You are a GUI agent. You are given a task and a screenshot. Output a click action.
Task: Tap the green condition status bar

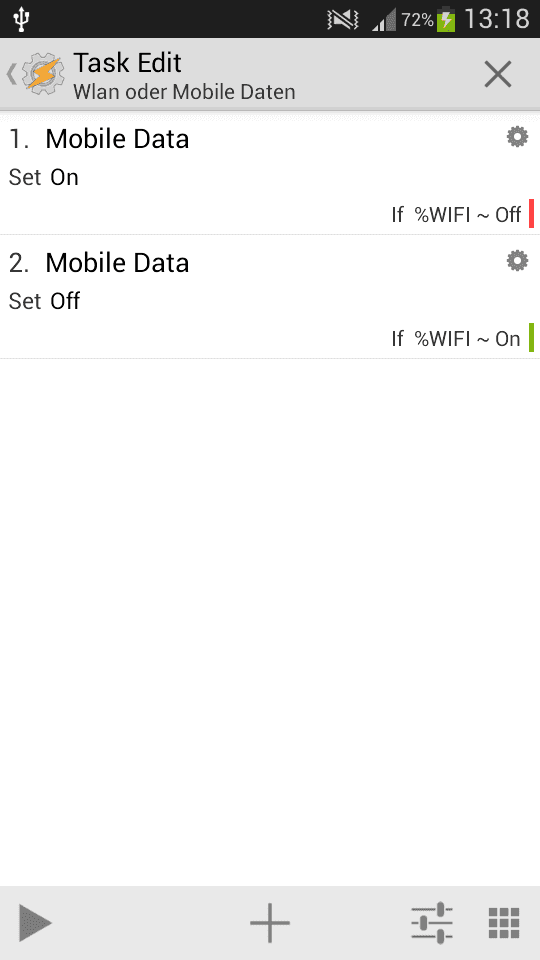point(531,337)
